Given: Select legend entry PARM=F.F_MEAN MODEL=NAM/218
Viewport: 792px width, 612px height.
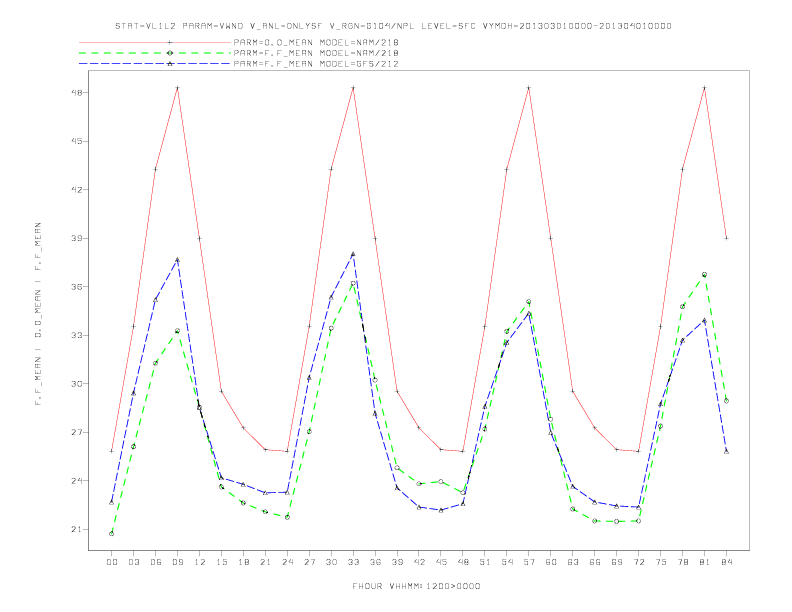Looking at the screenshot, I should 316,53.
